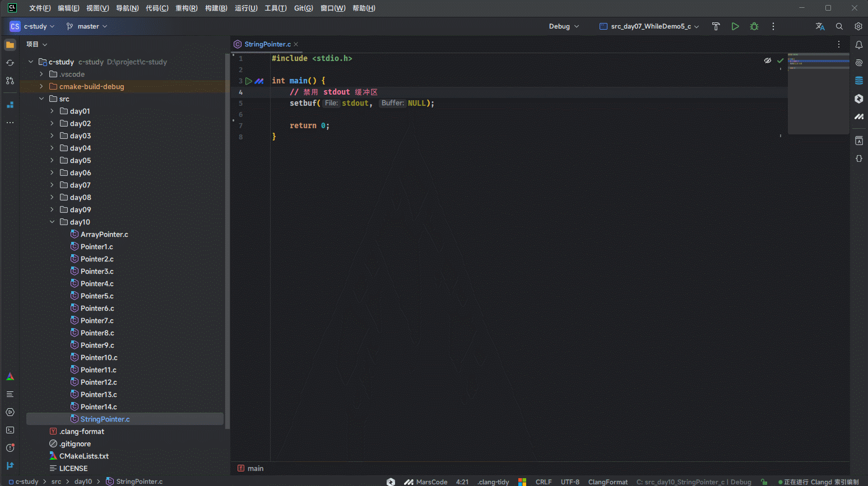Open the Debug build type dropdown
The height and width of the screenshot is (486, 868).
pos(563,26)
